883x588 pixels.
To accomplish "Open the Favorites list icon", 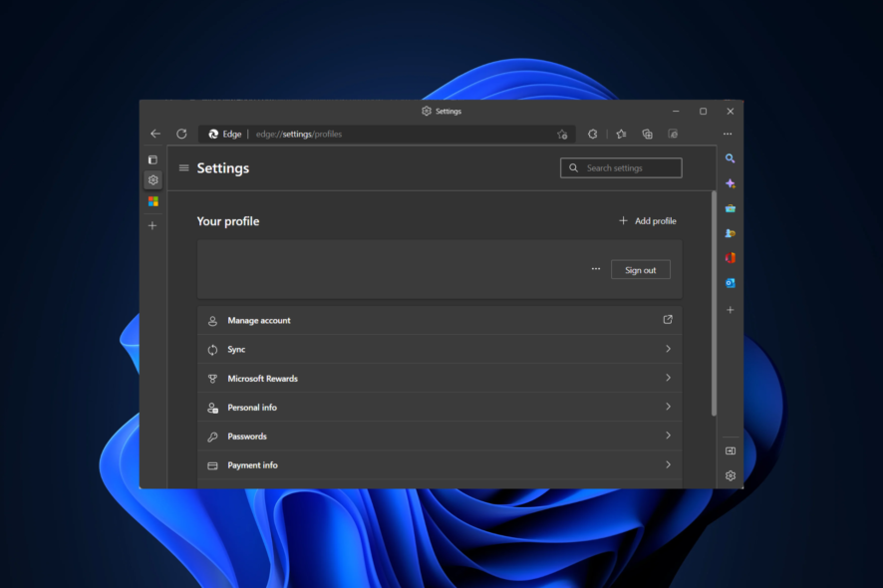I will pos(621,135).
